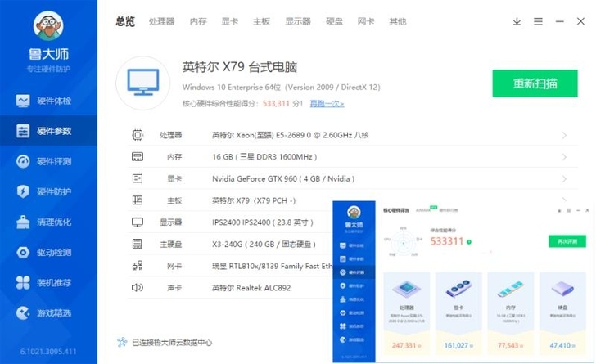Screen dimensions: 596x364
Task: Open the hamburger menu icon in main title bar
Action: (x=538, y=21)
